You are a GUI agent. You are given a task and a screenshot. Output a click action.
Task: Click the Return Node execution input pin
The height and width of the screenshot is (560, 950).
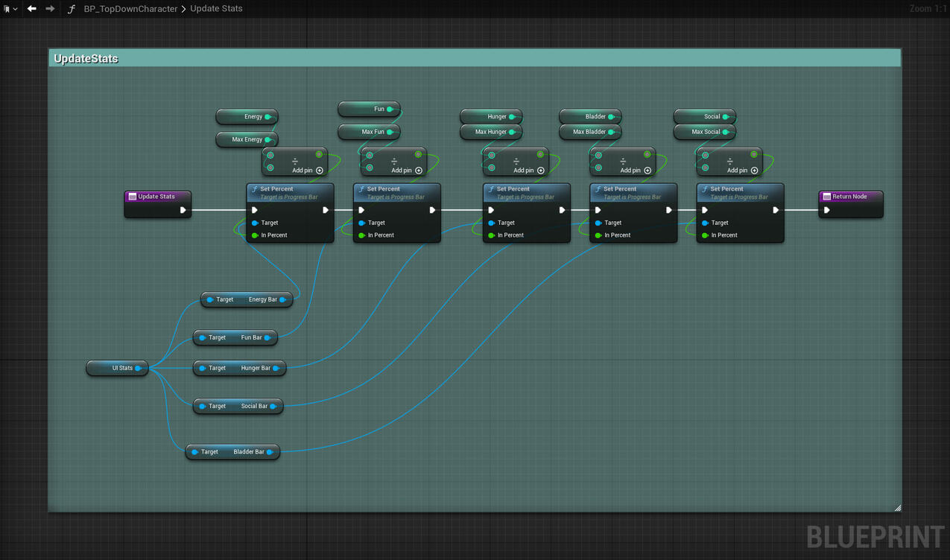(827, 210)
